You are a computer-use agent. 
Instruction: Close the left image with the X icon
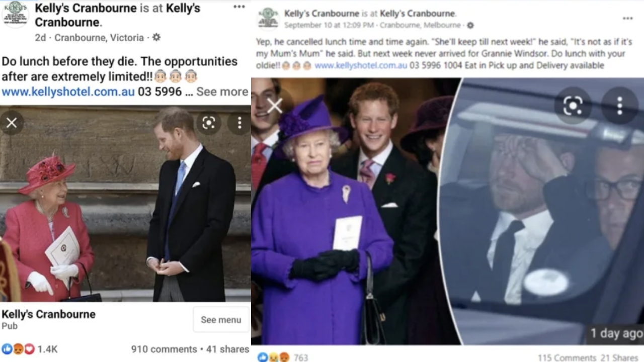pyautogui.click(x=12, y=123)
